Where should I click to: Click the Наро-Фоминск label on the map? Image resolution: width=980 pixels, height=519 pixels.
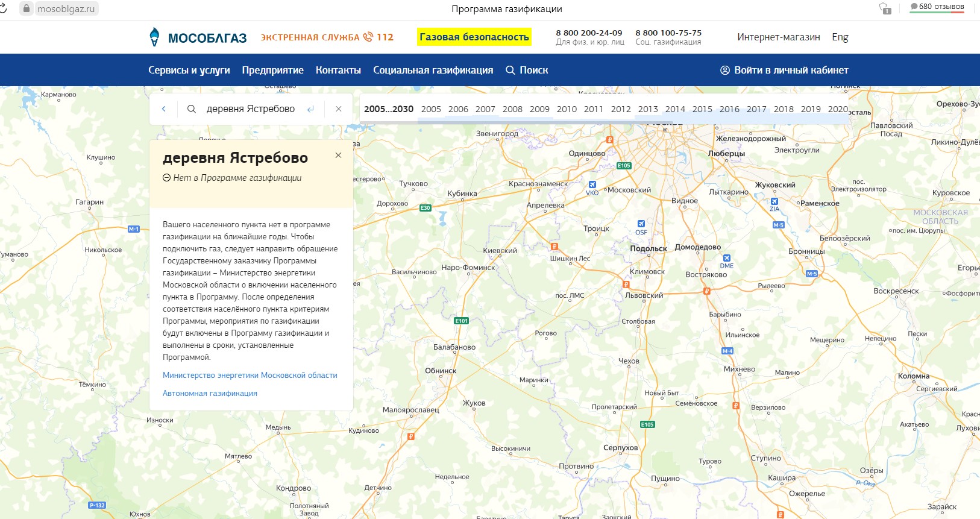[468, 268]
